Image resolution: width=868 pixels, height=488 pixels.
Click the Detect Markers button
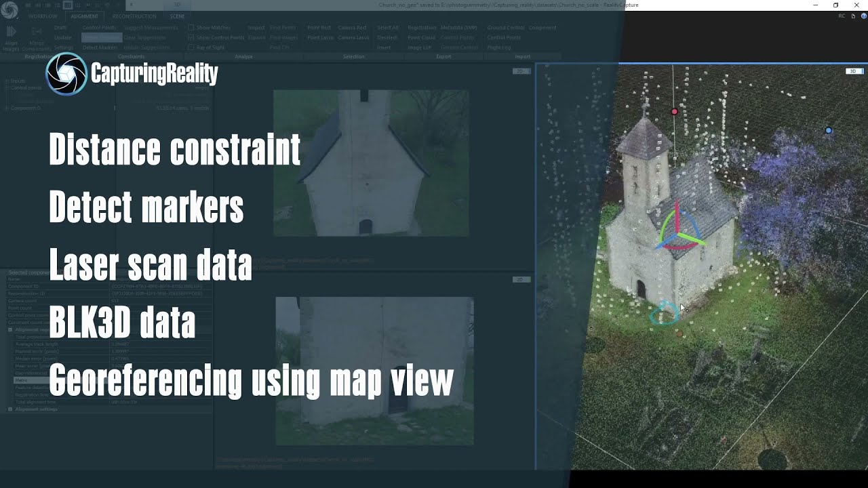point(100,47)
